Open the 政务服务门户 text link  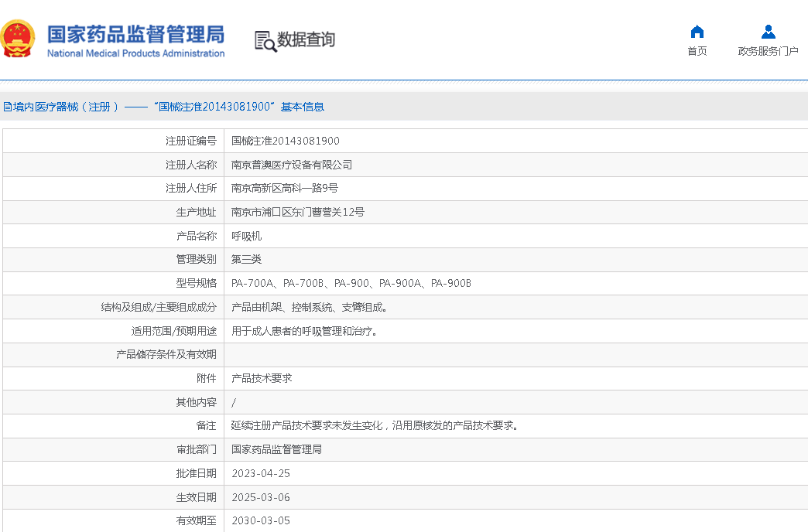768,51
